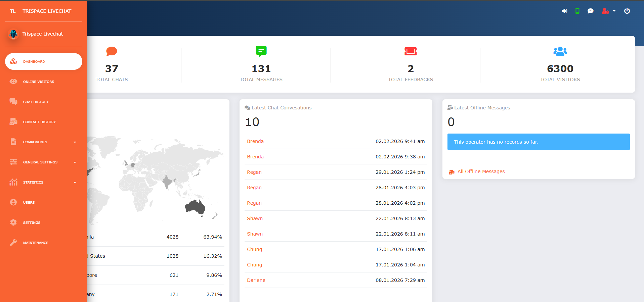
Task: Open the operator status dropdown
Action: [x=609, y=11]
